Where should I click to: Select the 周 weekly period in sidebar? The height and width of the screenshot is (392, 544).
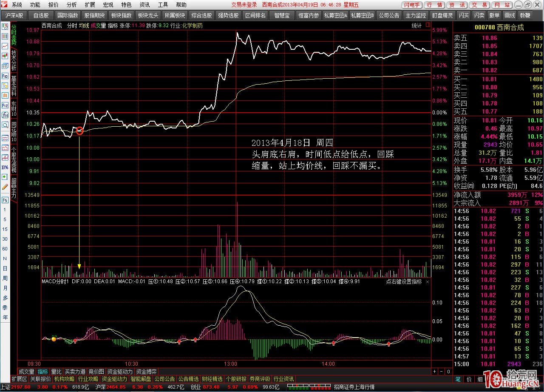pos(5,278)
